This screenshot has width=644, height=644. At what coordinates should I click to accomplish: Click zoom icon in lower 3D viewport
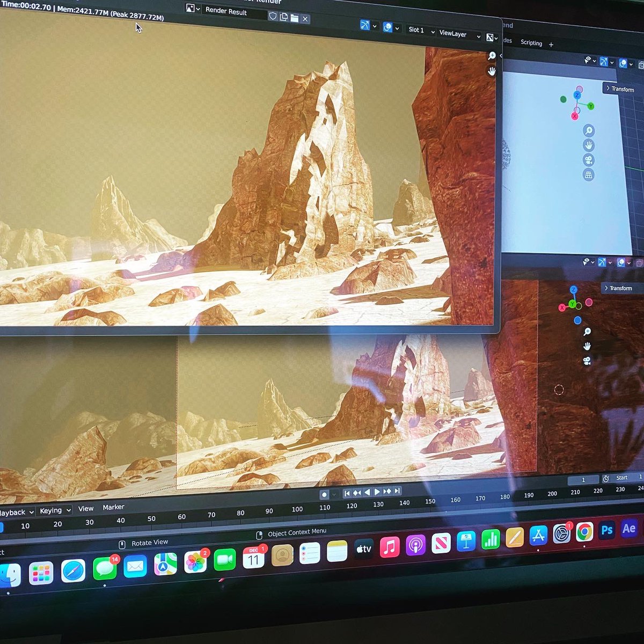(587, 332)
